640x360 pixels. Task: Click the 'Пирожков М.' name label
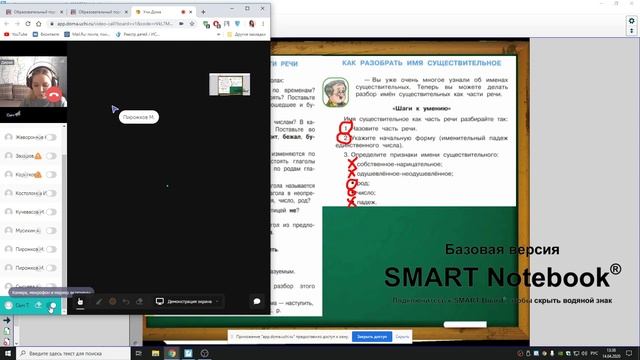(139, 117)
